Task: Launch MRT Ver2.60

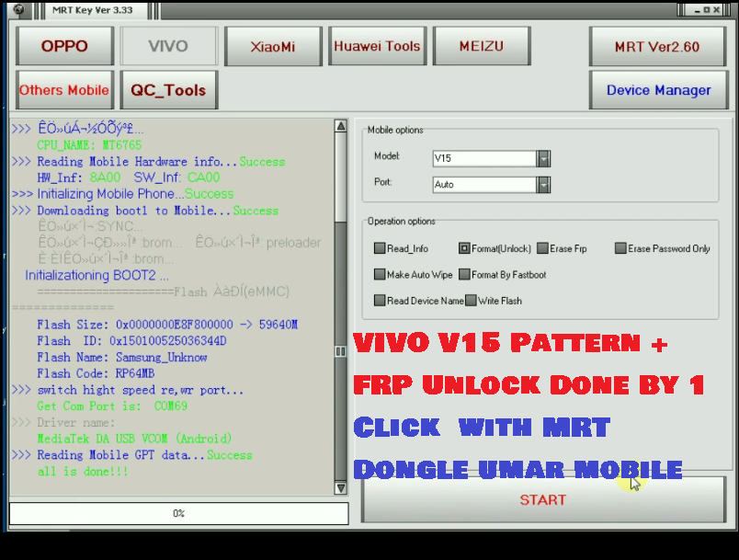Action: (657, 46)
